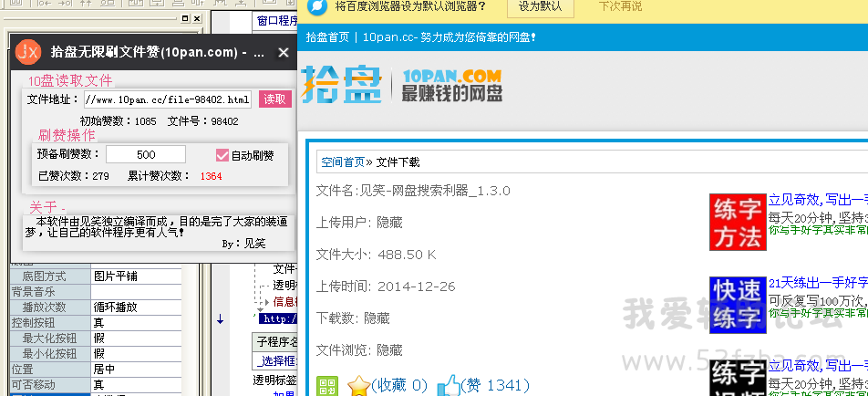Select the 控制按钮 property row label
The image size is (868, 396).
pyautogui.click(x=50, y=322)
